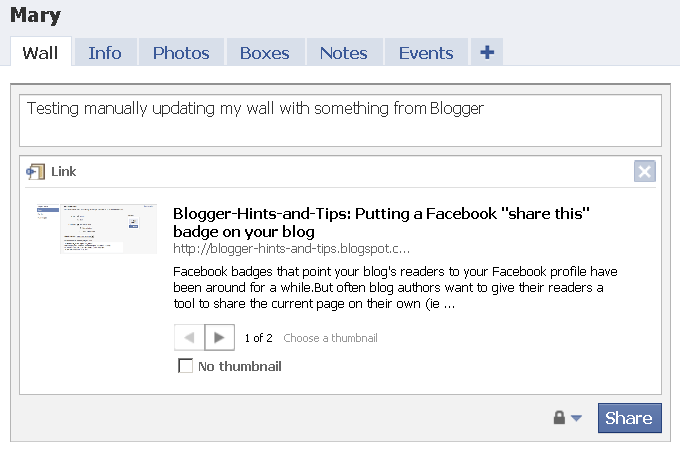The height and width of the screenshot is (451, 680).
Task: Show next thumbnail arrow
Action: (219, 337)
